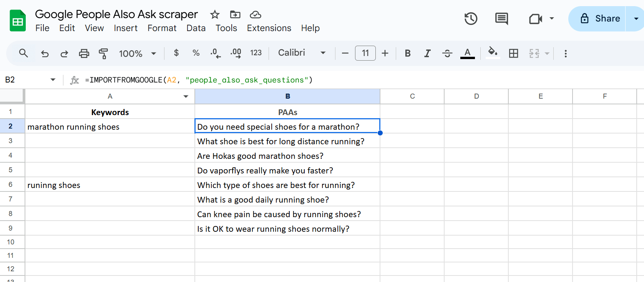Open the Google Sheets home icon
Viewport: 644px width, 282px height.
(x=18, y=21)
